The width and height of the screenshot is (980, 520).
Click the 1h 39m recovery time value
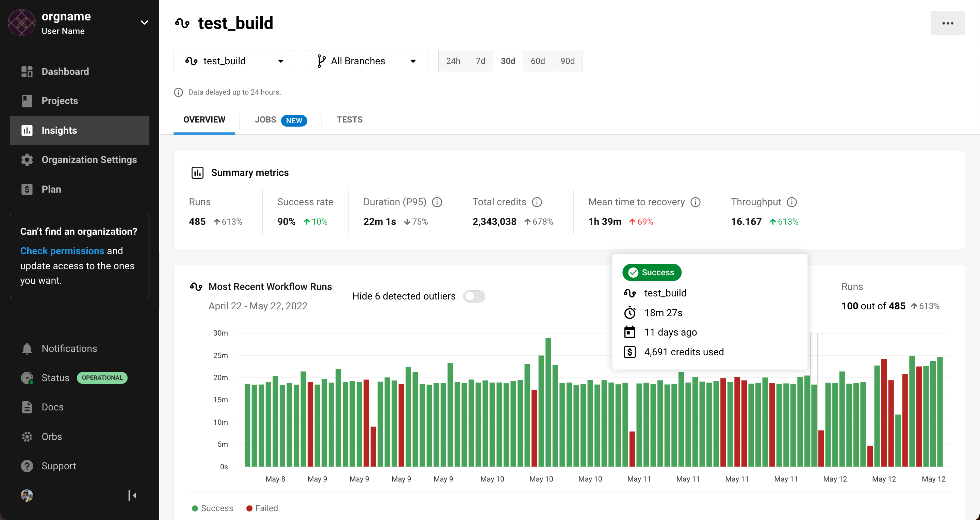(x=605, y=222)
